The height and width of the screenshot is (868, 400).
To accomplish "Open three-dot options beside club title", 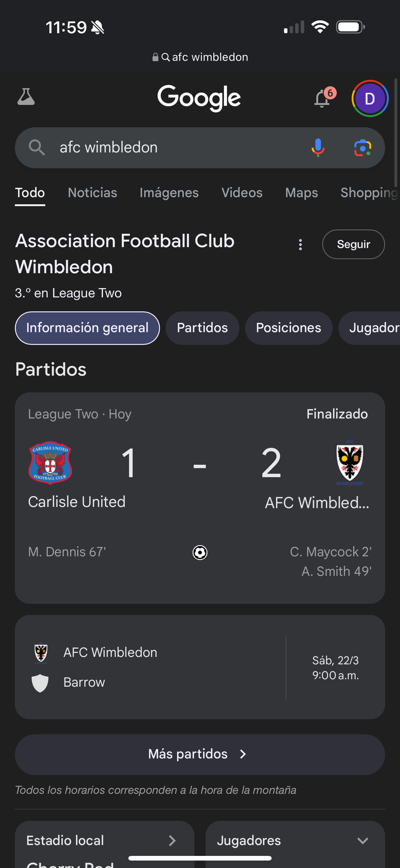I will [x=300, y=245].
